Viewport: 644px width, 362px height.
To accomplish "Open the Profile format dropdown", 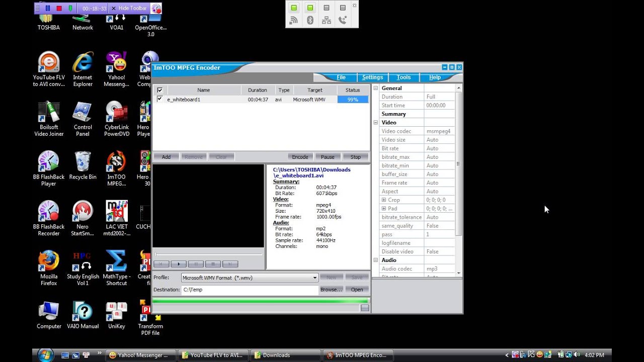I will pyautogui.click(x=315, y=278).
